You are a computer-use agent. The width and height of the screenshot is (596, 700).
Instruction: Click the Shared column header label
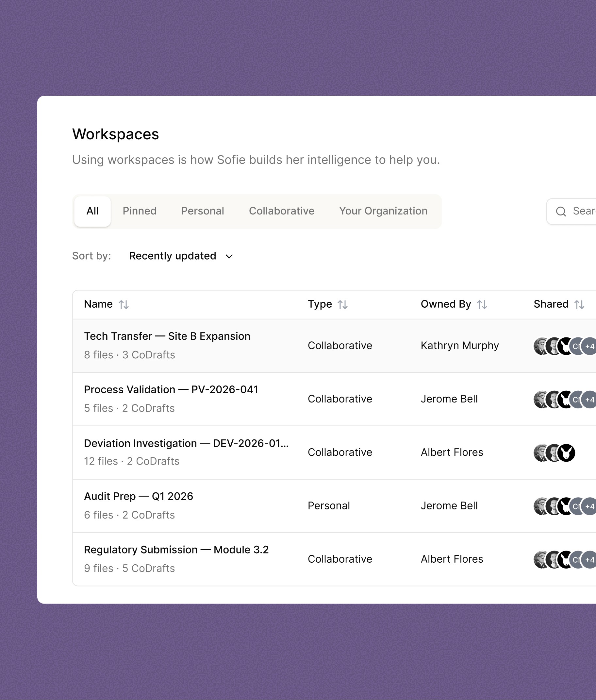[x=551, y=304]
